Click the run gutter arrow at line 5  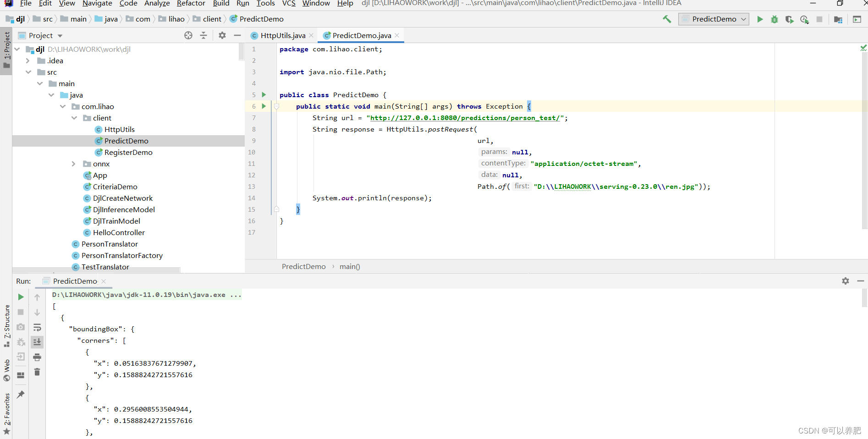[264, 94]
